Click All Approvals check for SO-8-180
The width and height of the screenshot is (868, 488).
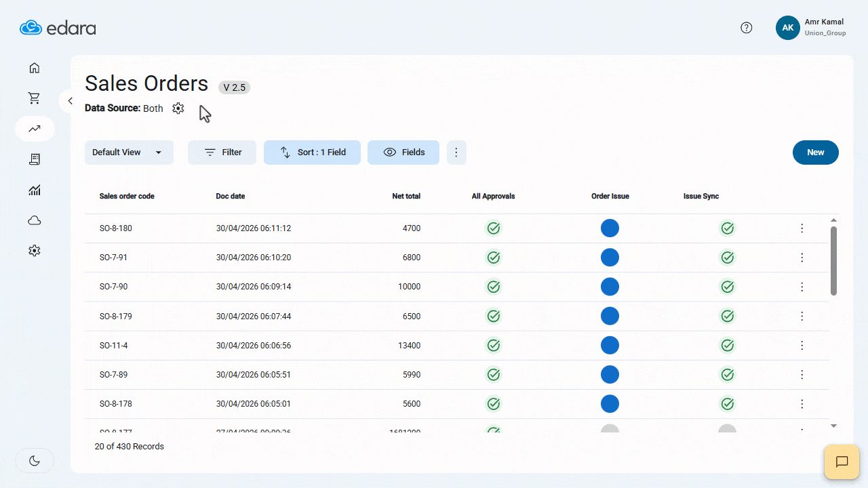pyautogui.click(x=494, y=228)
